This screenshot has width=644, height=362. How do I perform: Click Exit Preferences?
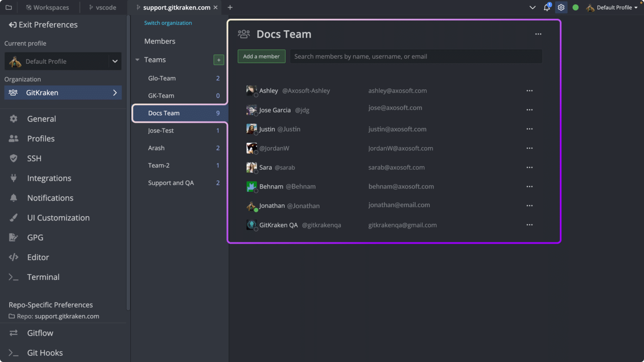point(43,25)
